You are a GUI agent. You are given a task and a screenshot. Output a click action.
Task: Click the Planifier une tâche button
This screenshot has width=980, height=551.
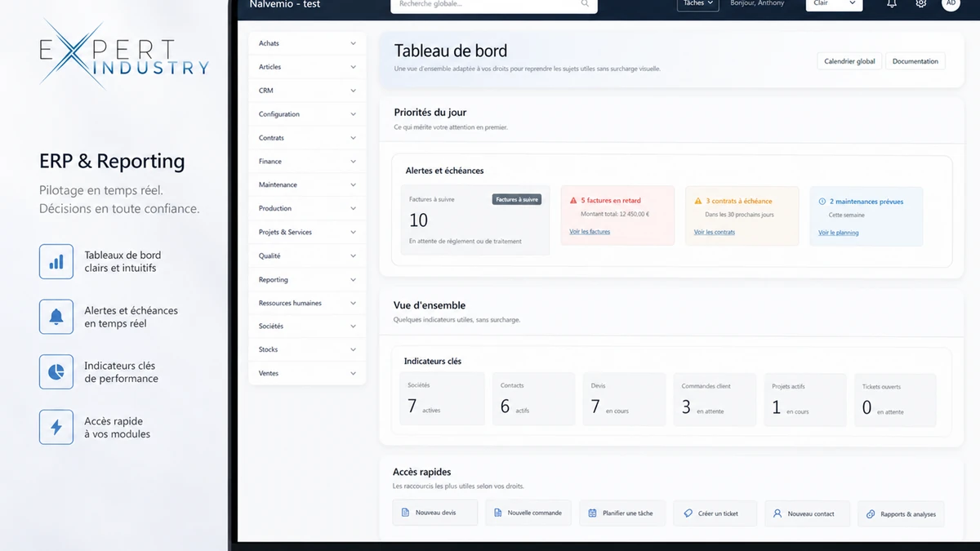point(622,513)
